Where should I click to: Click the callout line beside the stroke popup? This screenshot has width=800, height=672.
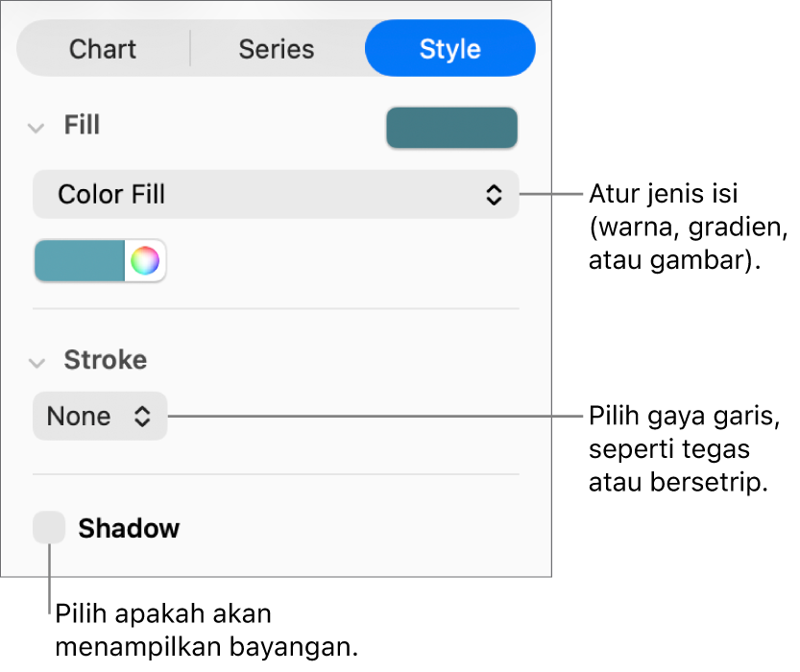pos(375,417)
